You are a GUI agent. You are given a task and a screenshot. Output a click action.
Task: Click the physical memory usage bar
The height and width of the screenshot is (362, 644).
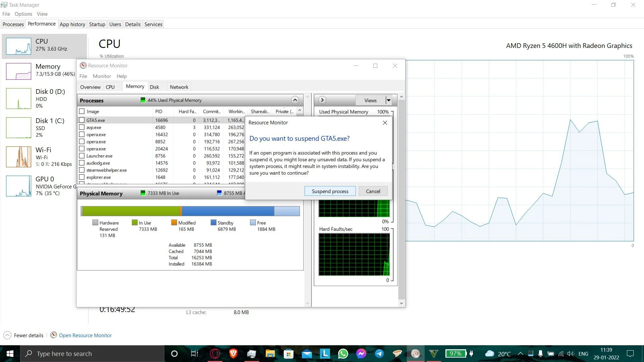tap(190, 211)
